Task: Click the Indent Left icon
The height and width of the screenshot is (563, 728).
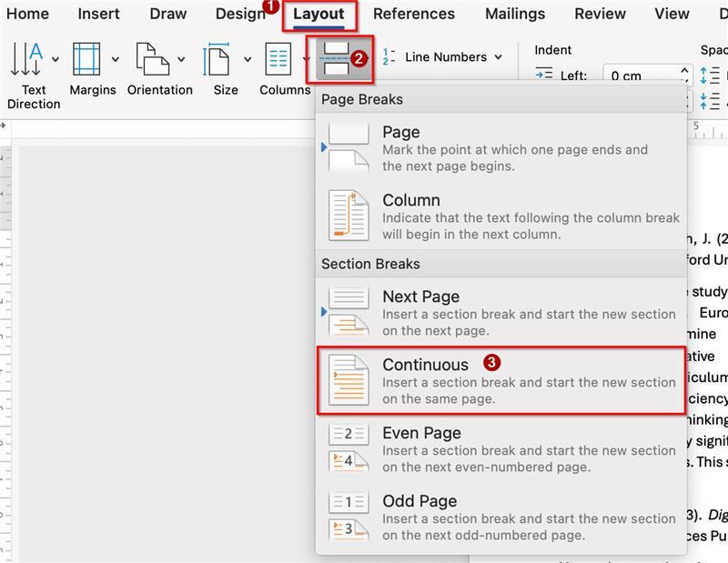Action: [x=543, y=75]
